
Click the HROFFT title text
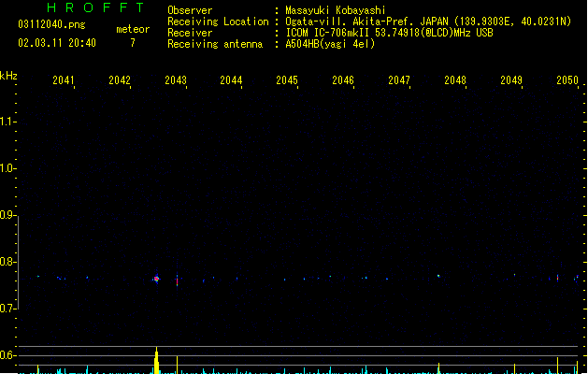(x=96, y=7)
